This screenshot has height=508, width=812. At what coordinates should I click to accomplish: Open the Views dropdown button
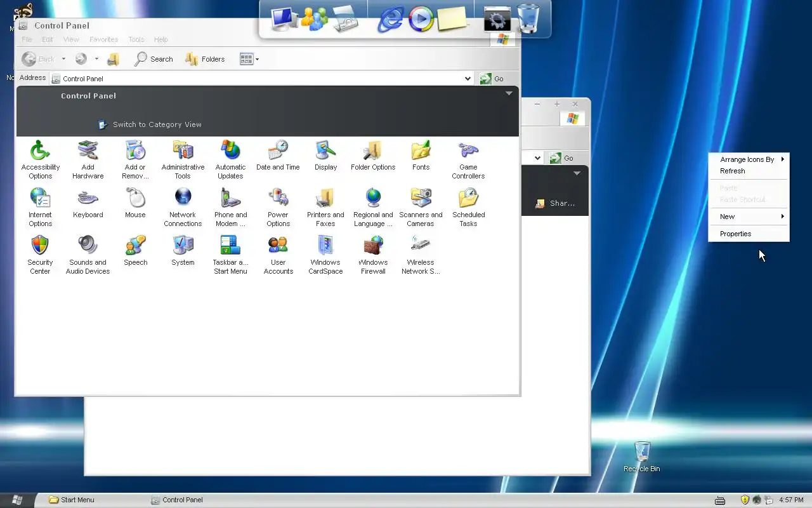point(249,59)
